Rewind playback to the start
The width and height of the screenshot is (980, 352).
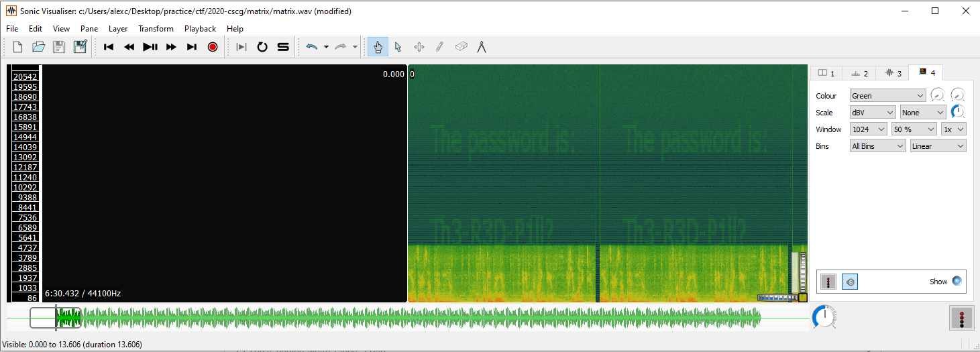coord(109,47)
